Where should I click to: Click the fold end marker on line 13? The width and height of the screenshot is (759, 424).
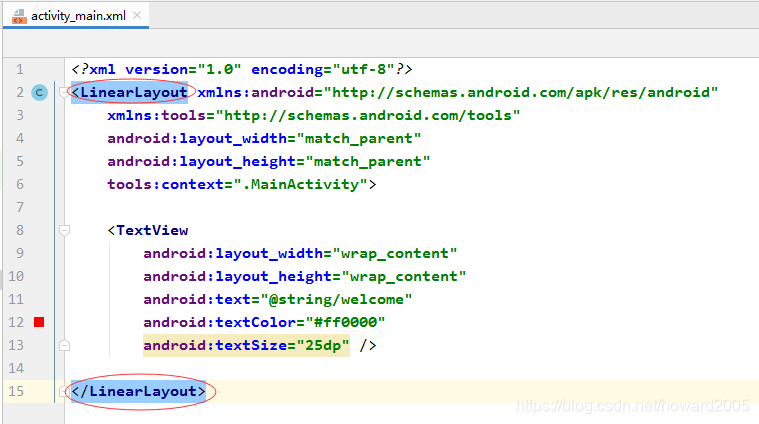pos(64,345)
